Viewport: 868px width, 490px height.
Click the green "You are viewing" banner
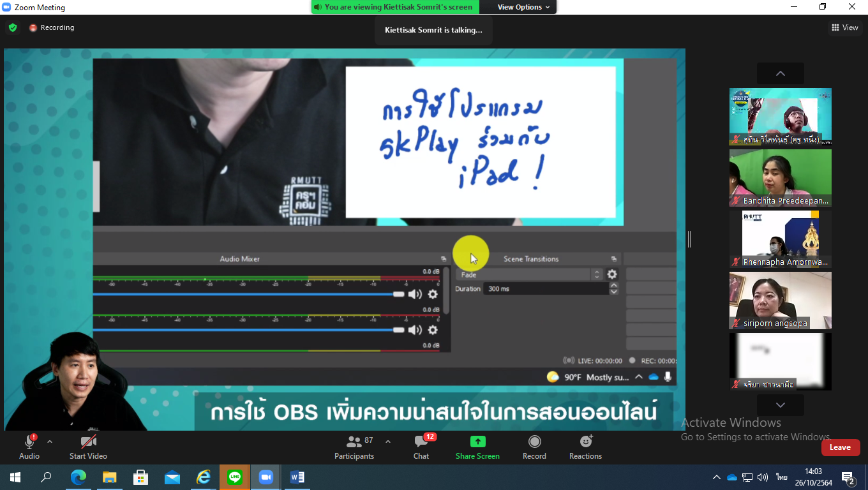(396, 7)
